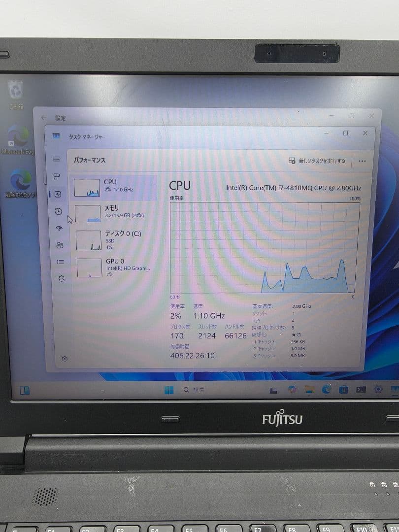
Task: Open the Windows Start button
Action: coord(168,390)
